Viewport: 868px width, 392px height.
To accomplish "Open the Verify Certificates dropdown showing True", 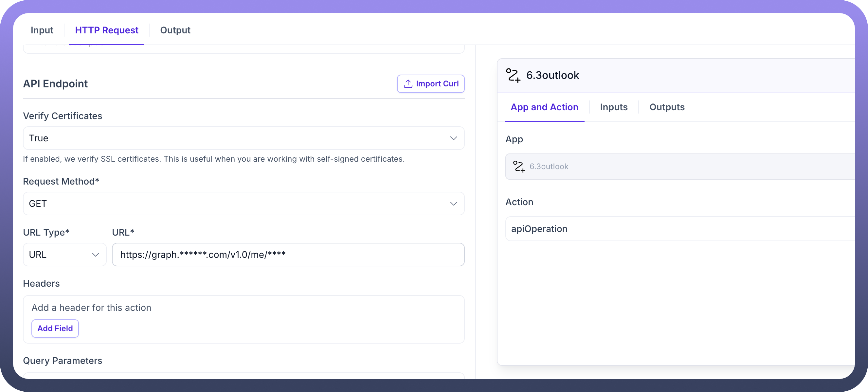I will pyautogui.click(x=236, y=138).
